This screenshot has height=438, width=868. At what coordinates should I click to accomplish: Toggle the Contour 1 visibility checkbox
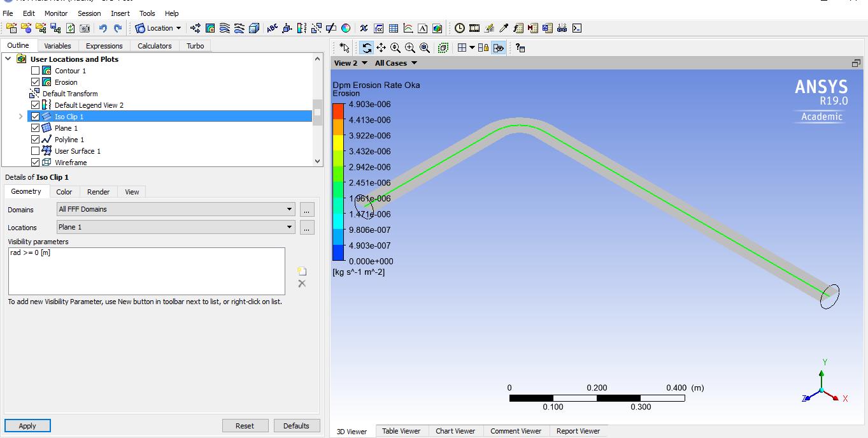click(x=36, y=71)
